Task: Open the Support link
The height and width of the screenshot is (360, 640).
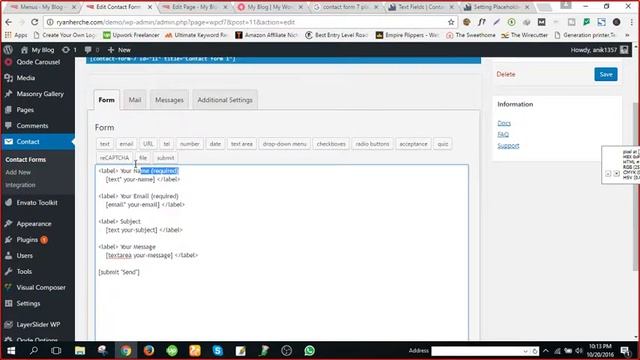Action: coord(508,146)
